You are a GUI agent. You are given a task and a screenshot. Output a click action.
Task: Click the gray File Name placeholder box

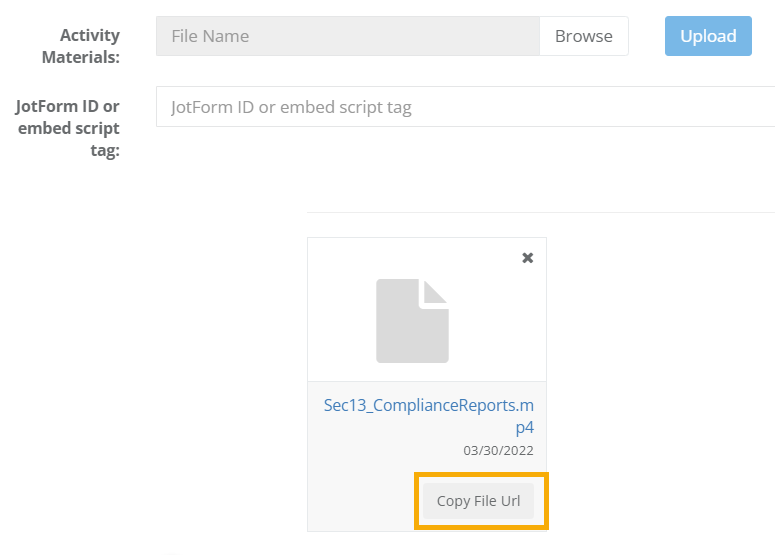[x=348, y=36]
